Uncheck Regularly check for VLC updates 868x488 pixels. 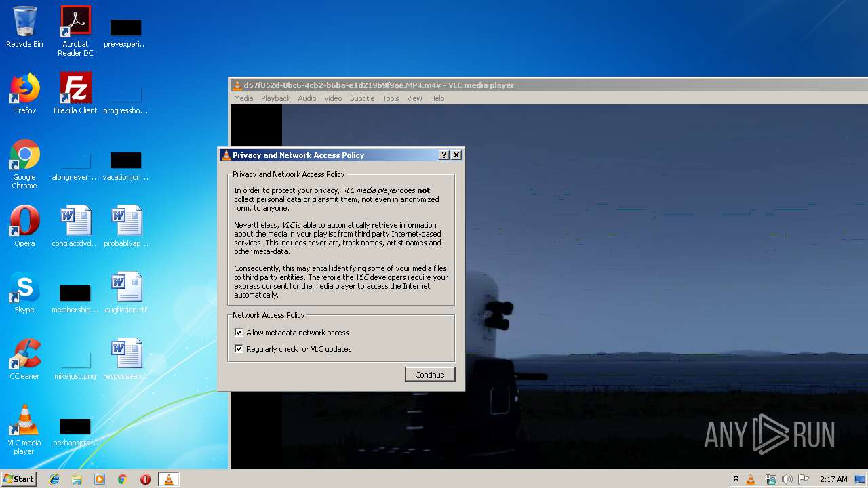[239, 349]
